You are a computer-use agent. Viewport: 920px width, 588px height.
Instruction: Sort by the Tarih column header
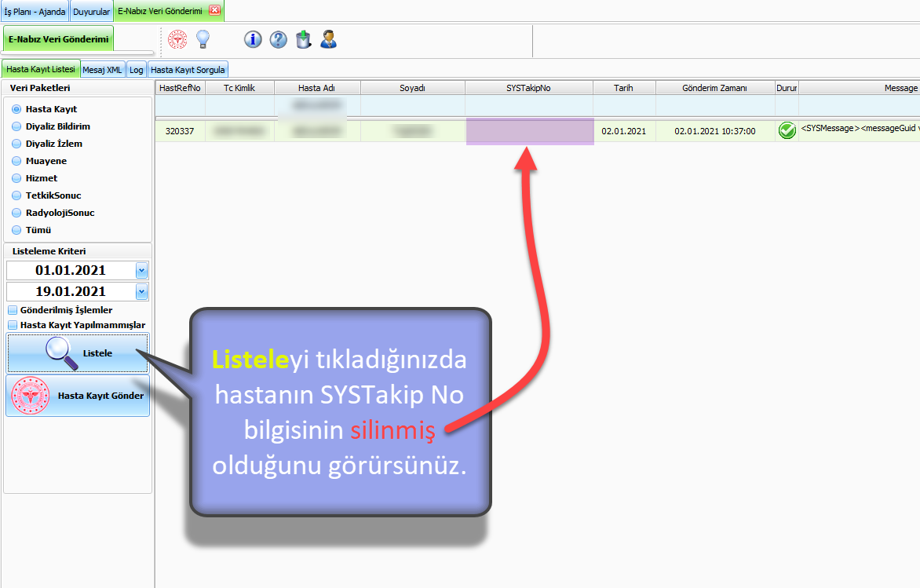coord(624,88)
